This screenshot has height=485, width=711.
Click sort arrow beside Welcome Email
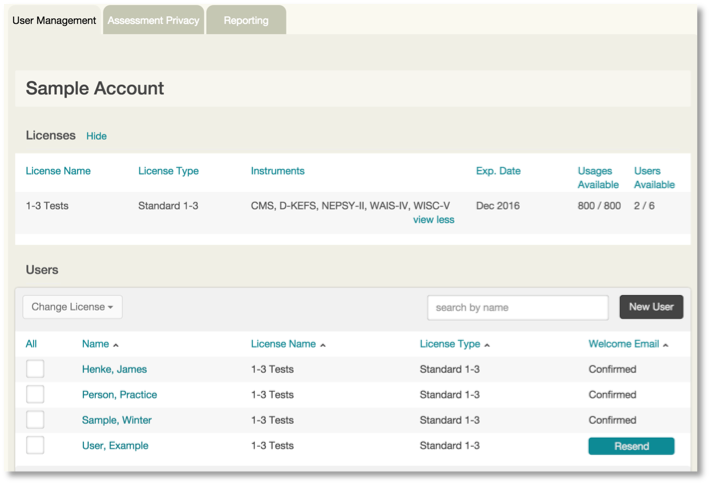pos(666,345)
